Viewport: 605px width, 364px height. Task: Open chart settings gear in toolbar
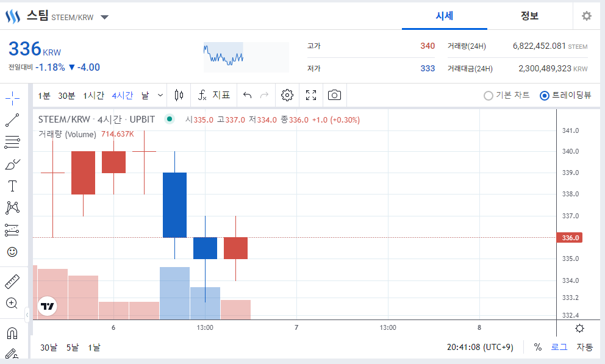pos(287,95)
